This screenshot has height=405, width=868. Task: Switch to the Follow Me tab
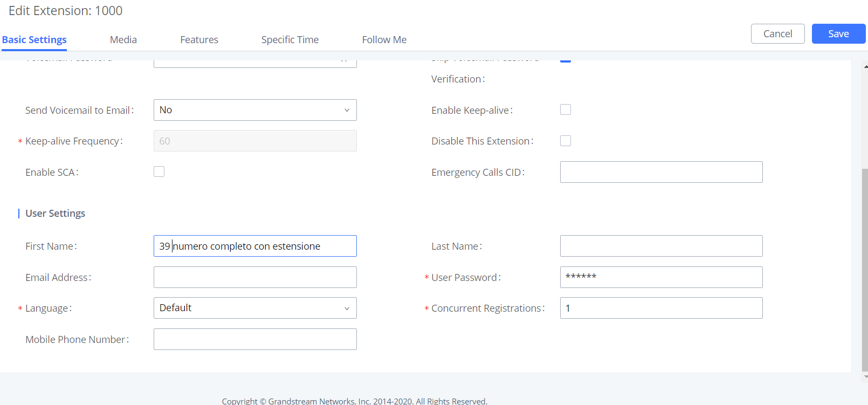click(x=384, y=39)
